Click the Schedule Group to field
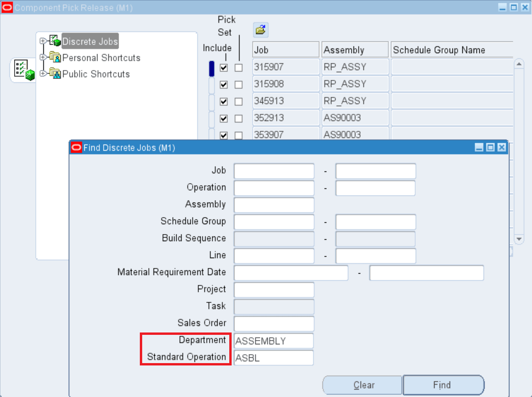The height and width of the screenshot is (397, 532). point(376,222)
